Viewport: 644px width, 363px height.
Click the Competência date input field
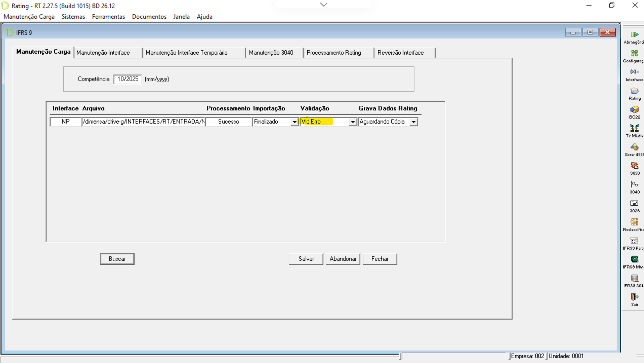point(128,79)
